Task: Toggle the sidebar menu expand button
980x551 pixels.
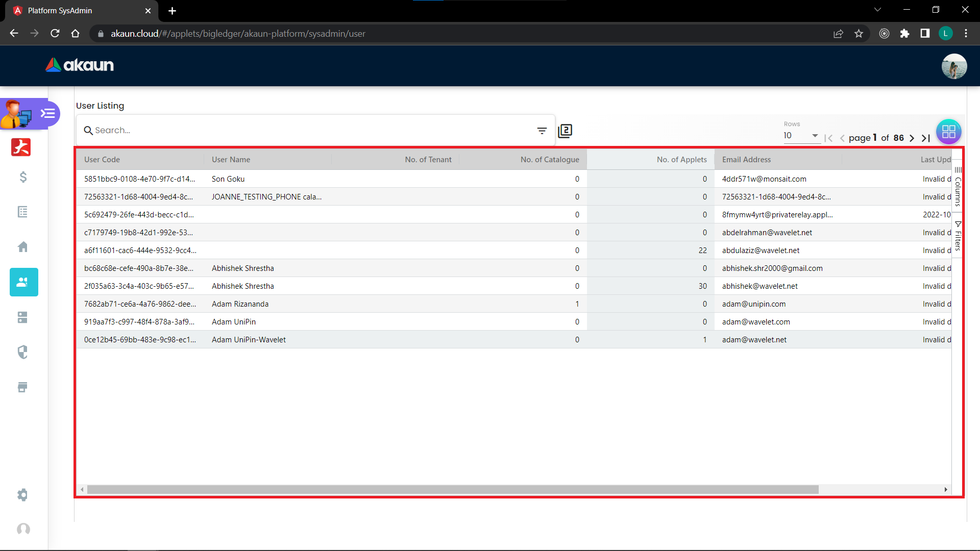Action: point(48,113)
